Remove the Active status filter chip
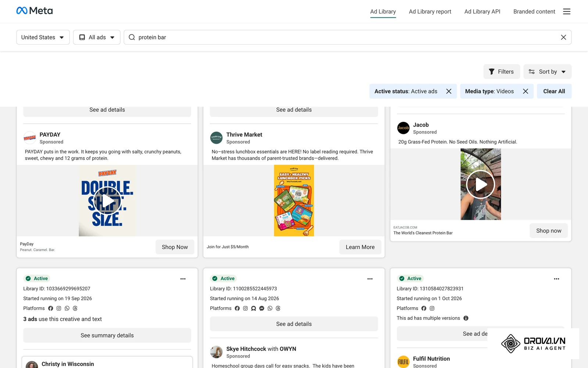Viewport: 588px width, 368px height. click(449, 91)
